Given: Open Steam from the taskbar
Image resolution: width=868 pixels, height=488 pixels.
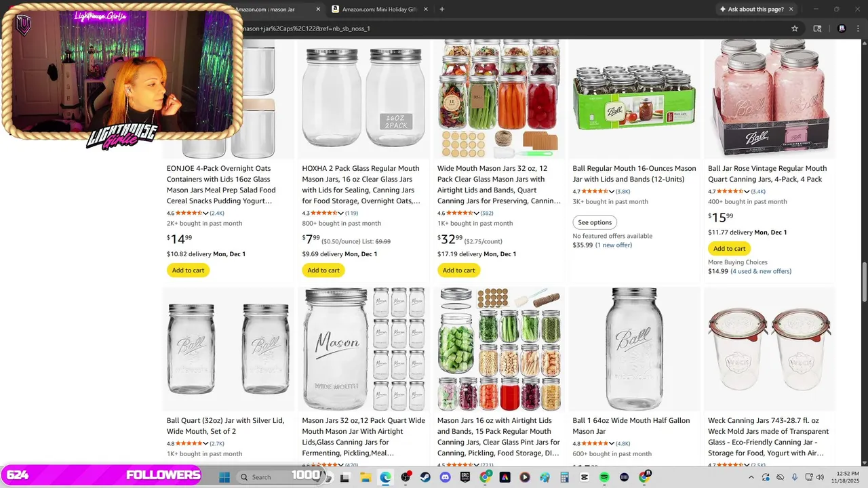Looking at the screenshot, I should tap(425, 477).
